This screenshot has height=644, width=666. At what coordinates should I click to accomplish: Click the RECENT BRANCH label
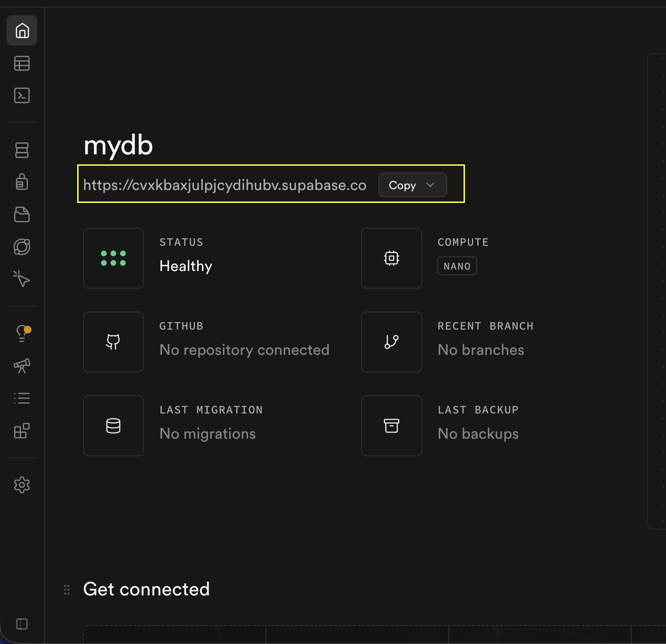(485, 326)
